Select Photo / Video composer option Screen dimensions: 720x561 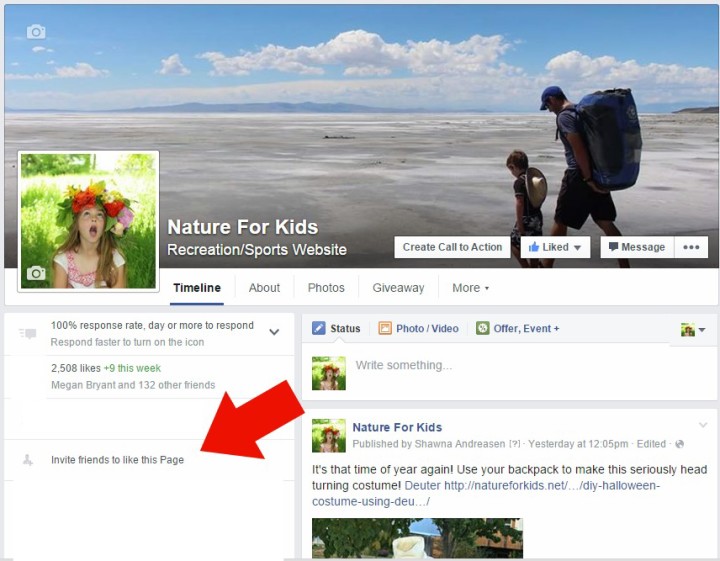coord(418,329)
